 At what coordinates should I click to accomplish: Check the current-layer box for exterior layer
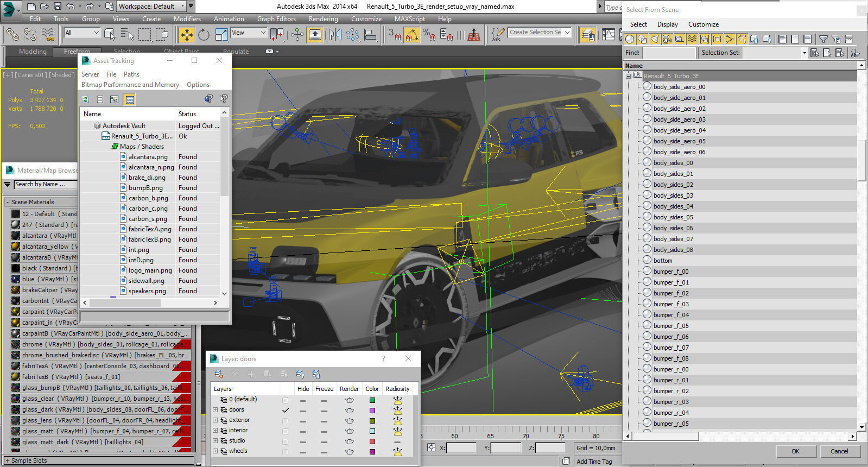tap(286, 420)
